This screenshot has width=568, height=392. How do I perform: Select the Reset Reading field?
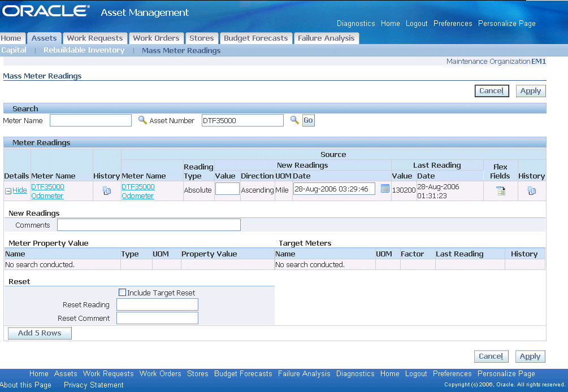pos(157,304)
